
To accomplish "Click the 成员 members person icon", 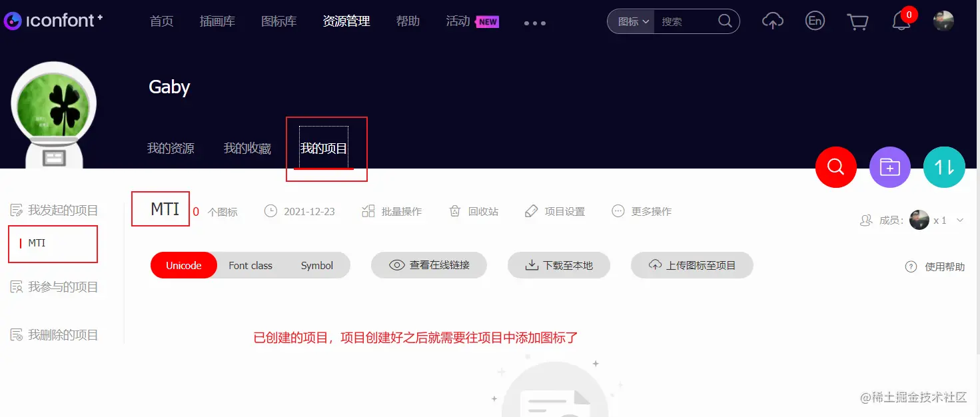I will point(866,220).
